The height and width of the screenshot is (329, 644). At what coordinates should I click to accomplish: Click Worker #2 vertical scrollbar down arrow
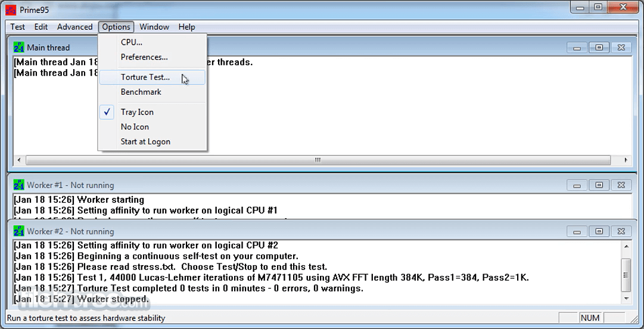tap(626, 299)
